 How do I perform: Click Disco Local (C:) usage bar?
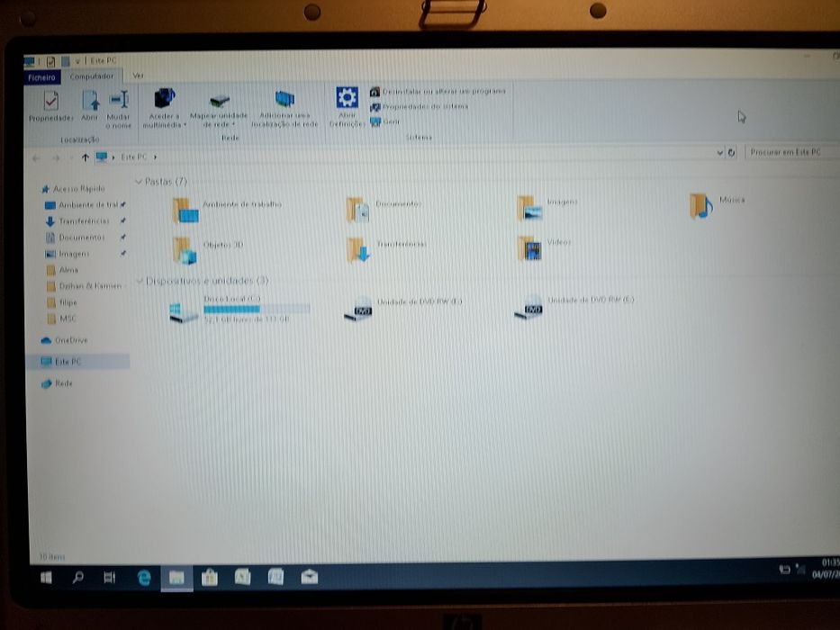tap(257, 309)
